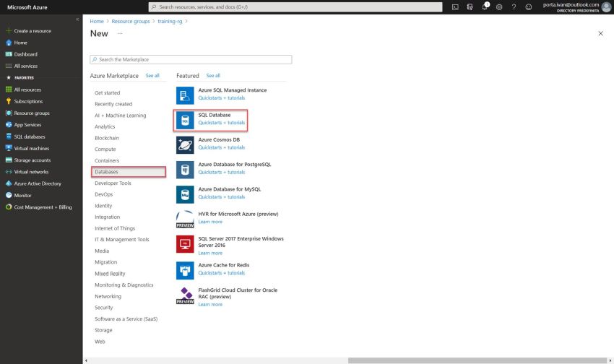Click the SQL databases sidebar icon
The width and height of the screenshot is (614, 364).
coord(9,136)
